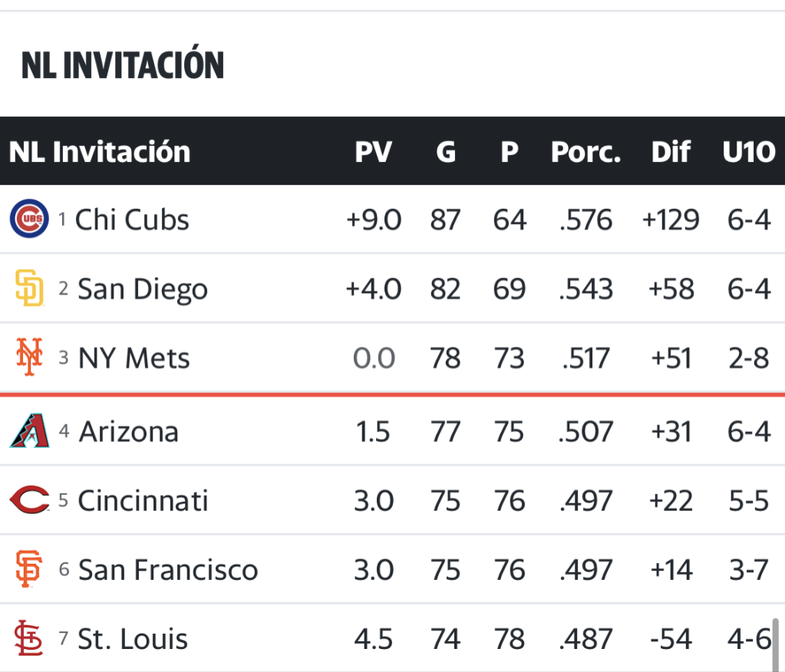This screenshot has width=785, height=672.
Task: Click the Porc. column header
Action: 585,152
